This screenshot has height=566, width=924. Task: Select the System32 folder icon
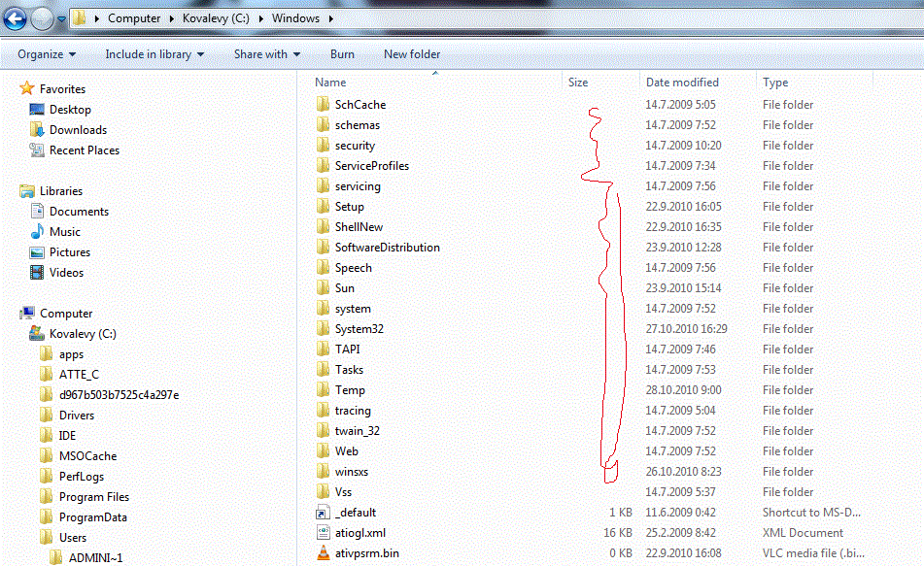tap(323, 329)
